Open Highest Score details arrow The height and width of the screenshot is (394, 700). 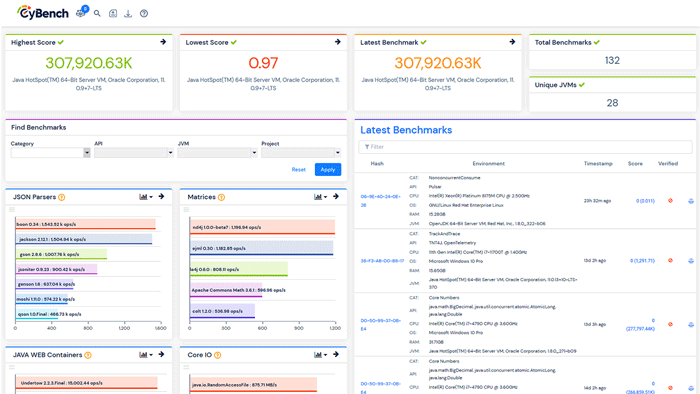coord(163,42)
